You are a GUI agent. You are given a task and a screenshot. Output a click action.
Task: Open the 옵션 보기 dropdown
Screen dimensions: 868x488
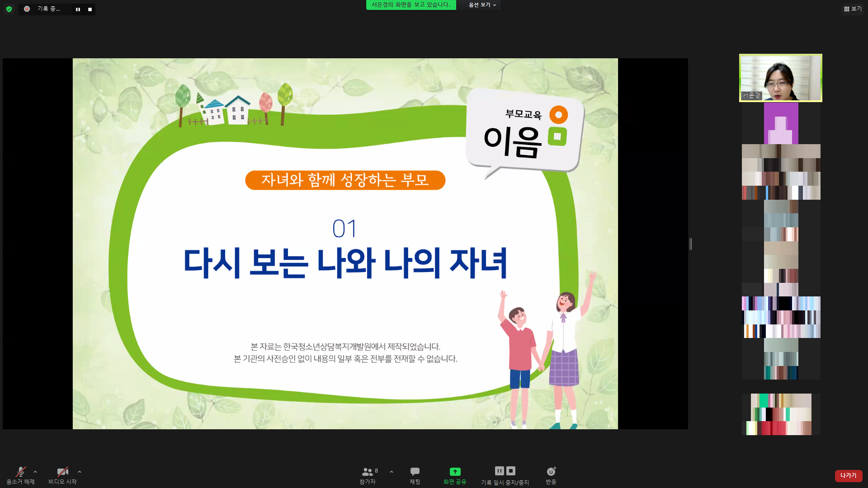tap(482, 5)
